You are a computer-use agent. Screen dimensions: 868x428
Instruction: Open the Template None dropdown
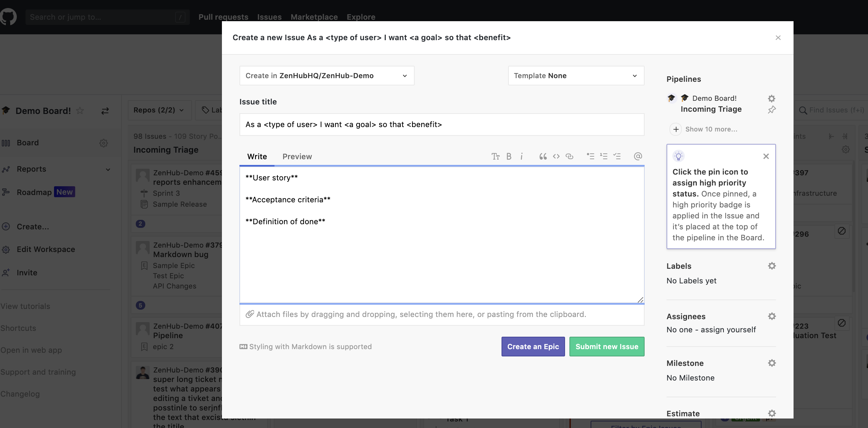[x=576, y=76]
